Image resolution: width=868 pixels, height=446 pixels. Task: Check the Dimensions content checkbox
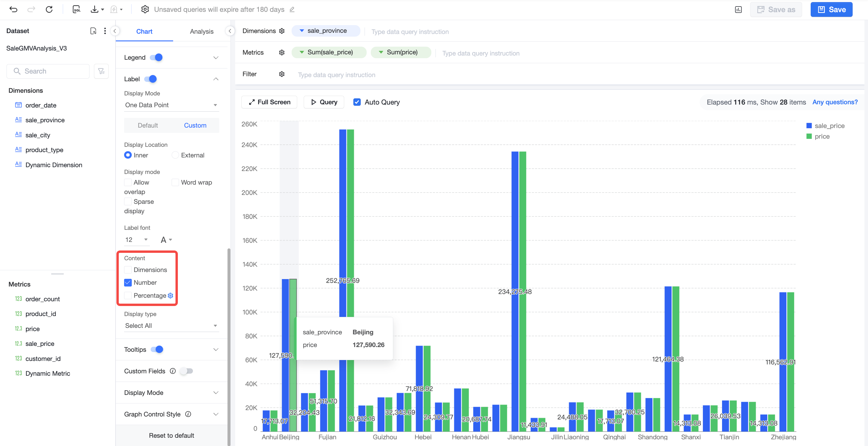coord(128,269)
